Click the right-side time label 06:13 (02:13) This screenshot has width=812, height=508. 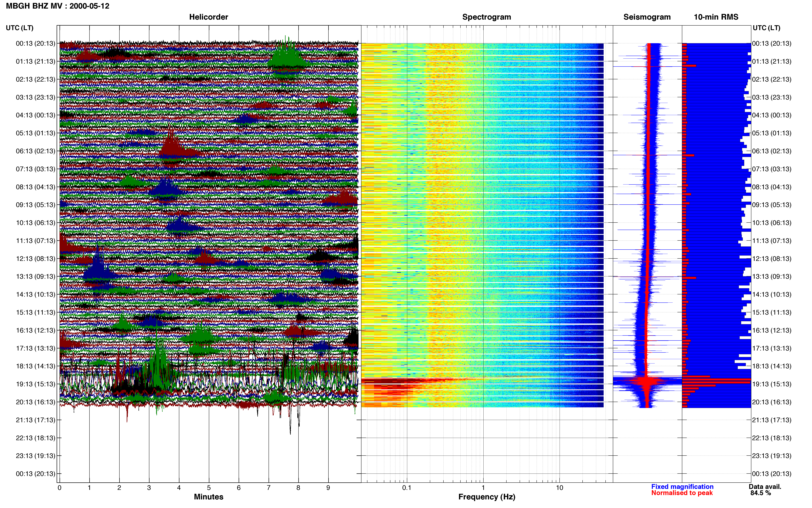[x=771, y=151]
